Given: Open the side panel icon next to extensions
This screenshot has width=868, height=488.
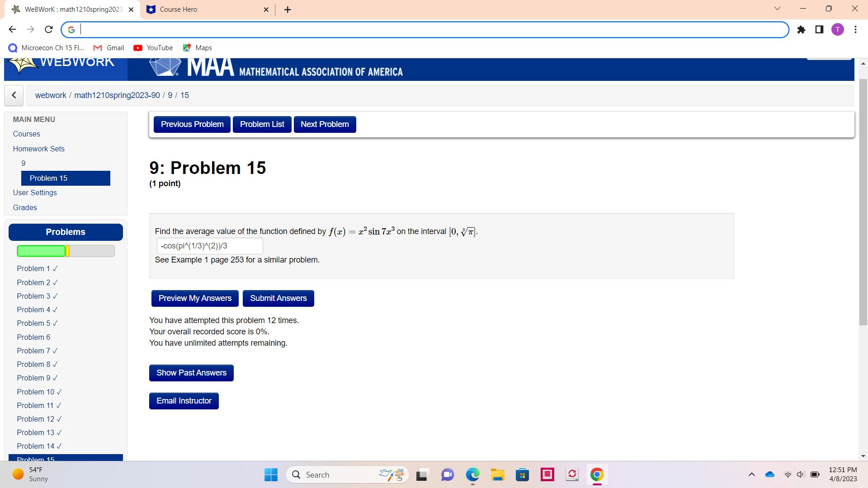Looking at the screenshot, I should tap(819, 29).
